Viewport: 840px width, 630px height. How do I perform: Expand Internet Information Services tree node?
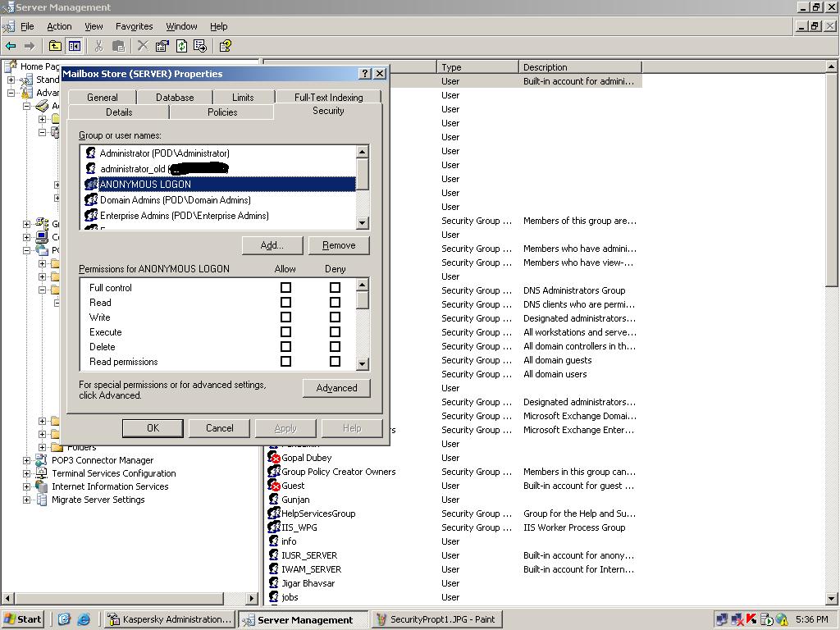(x=27, y=486)
